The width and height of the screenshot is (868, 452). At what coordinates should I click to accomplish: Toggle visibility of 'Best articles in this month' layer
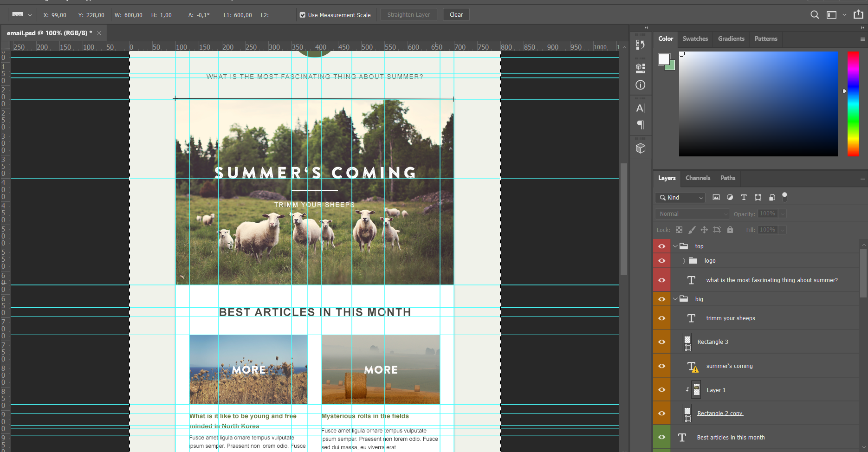tap(661, 437)
